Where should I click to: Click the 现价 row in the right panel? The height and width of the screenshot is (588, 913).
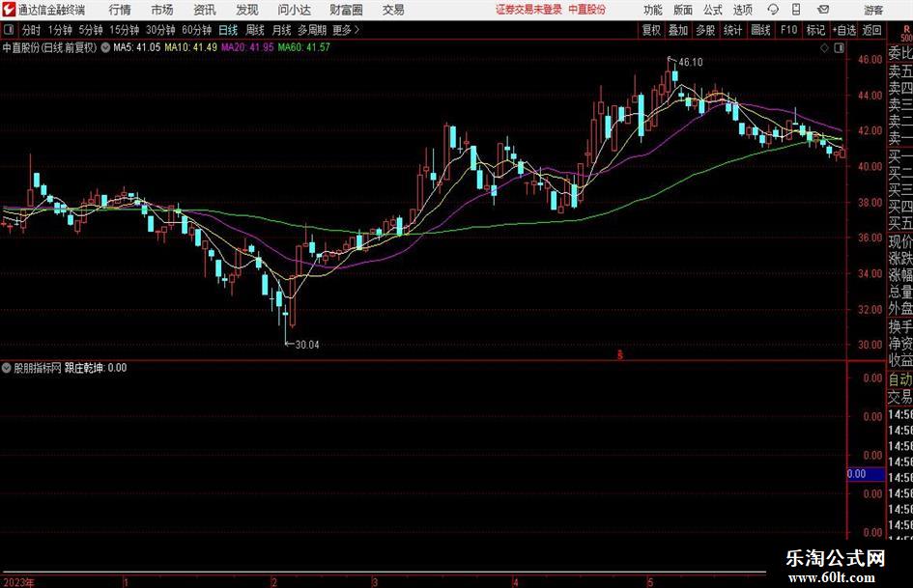click(900, 241)
